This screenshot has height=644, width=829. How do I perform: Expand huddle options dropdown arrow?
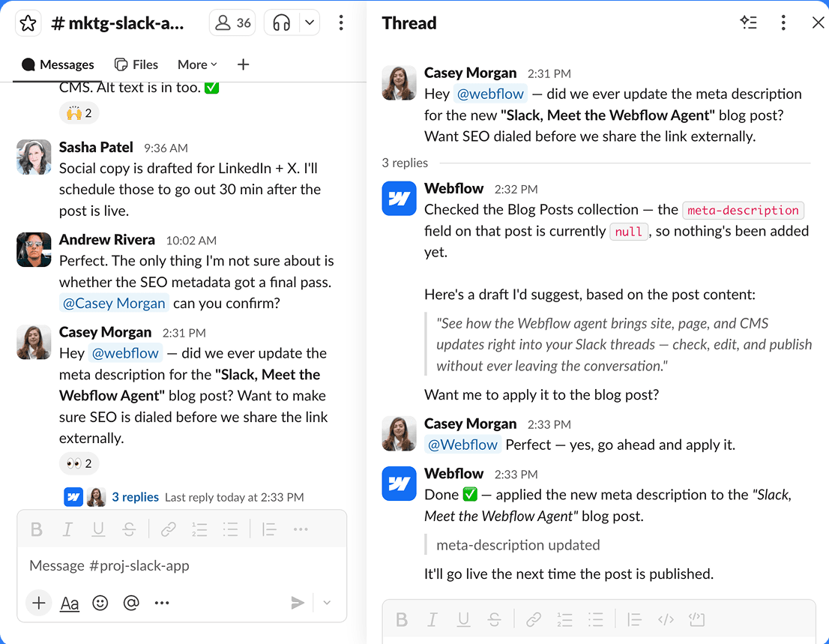310,23
